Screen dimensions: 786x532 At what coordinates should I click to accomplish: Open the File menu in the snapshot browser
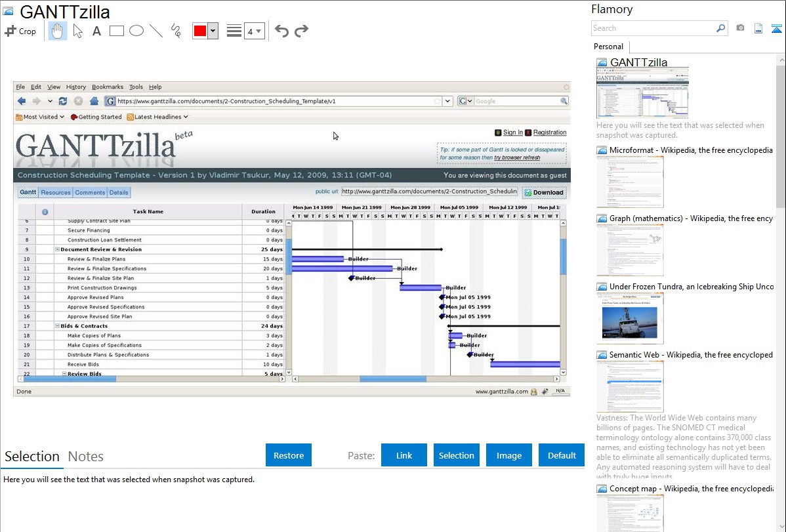click(20, 87)
